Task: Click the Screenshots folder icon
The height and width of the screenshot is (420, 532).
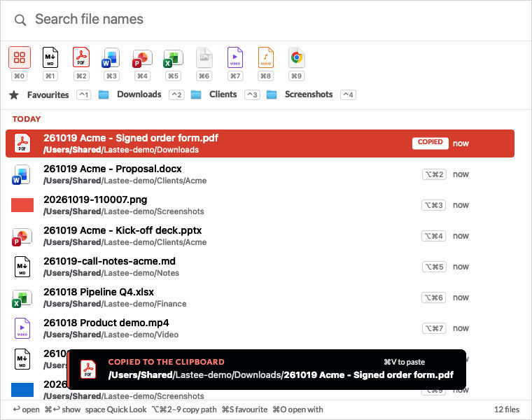Action: 272,94
